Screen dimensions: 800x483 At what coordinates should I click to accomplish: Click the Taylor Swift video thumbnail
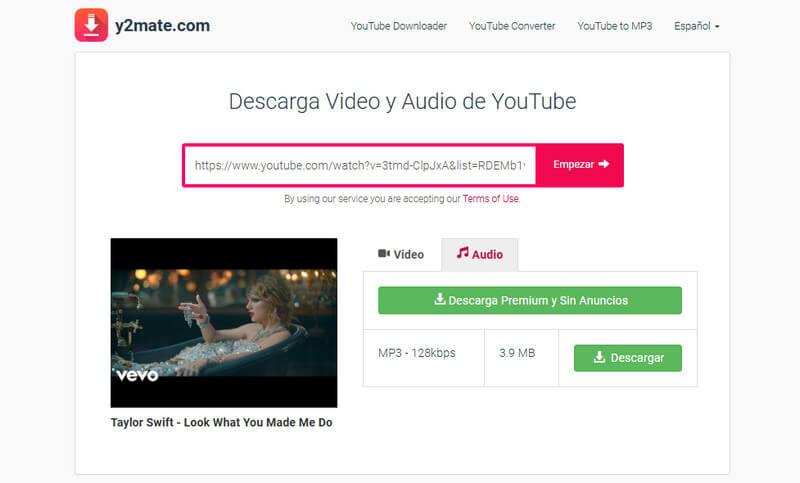[224, 323]
